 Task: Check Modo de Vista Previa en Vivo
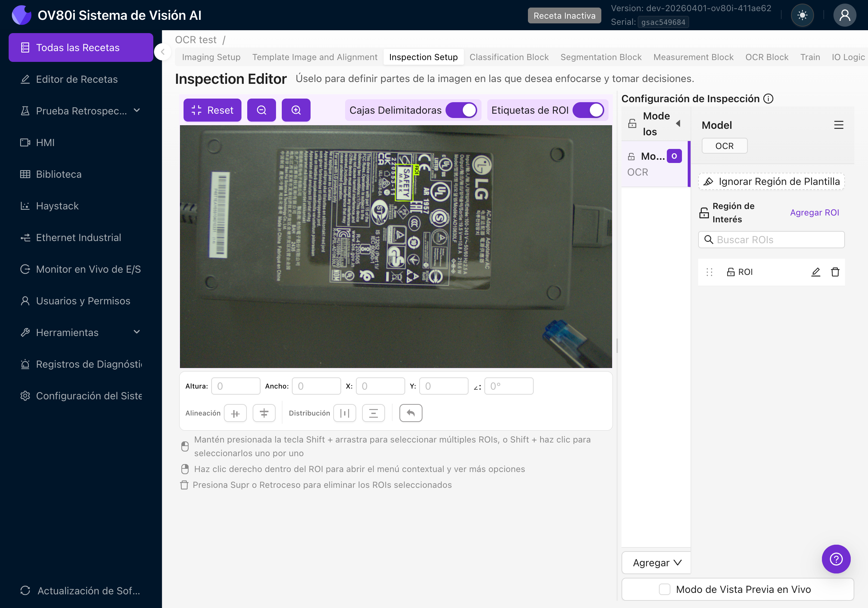[x=664, y=589]
